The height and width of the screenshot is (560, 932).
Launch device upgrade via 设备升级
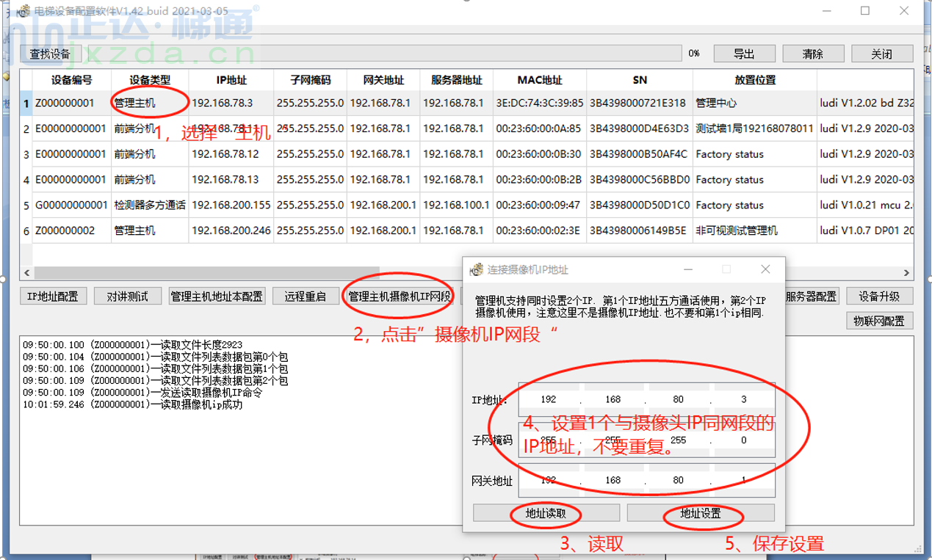[x=879, y=296]
